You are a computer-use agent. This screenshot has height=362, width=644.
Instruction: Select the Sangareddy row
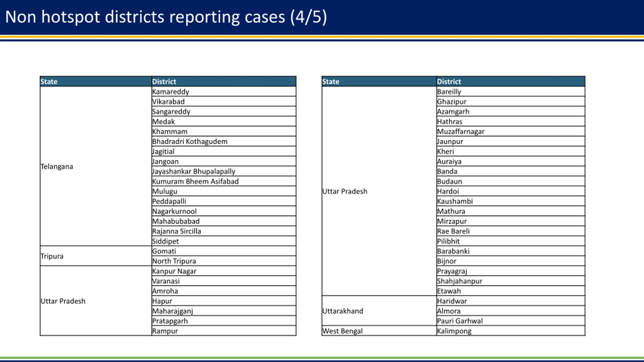pyautogui.click(x=224, y=111)
